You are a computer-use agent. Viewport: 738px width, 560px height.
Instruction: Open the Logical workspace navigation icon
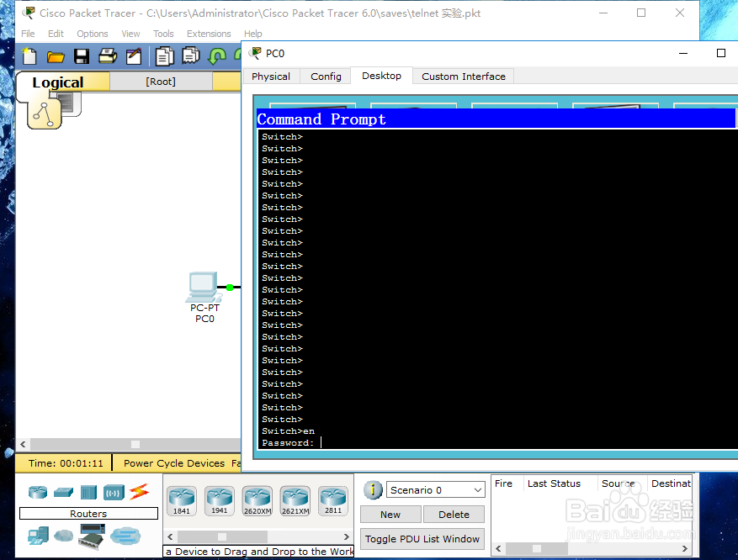[x=45, y=114]
